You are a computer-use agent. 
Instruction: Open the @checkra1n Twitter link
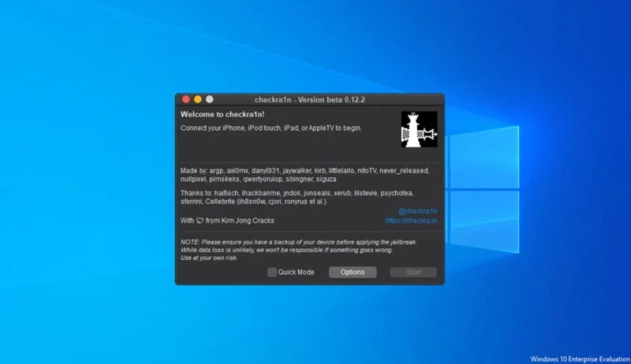[x=418, y=211]
